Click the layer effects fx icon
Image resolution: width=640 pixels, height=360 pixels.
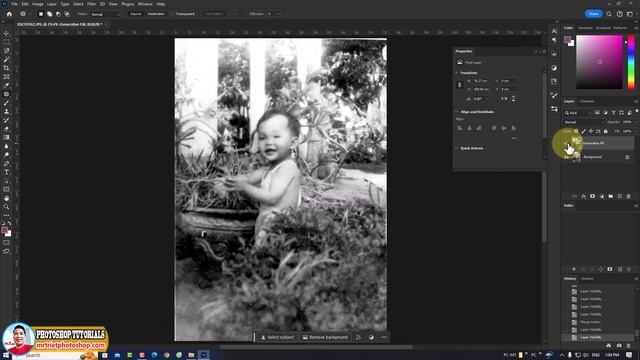click(584, 196)
